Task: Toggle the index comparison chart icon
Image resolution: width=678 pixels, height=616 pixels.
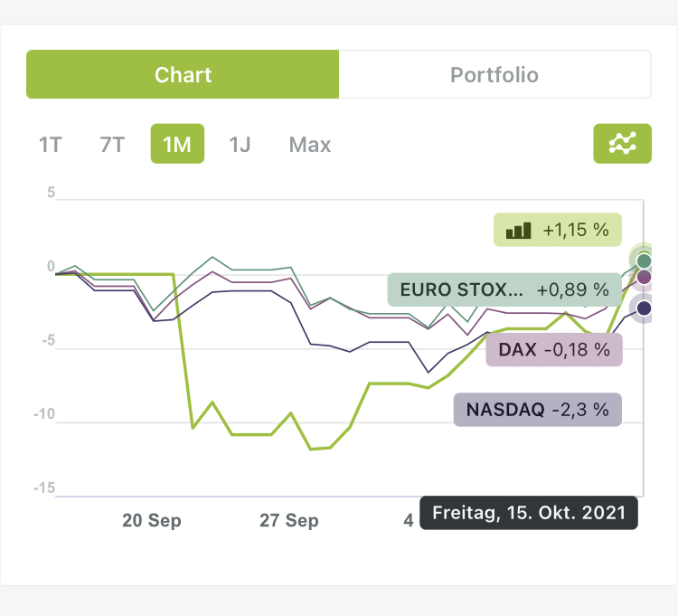Action: 622,144
